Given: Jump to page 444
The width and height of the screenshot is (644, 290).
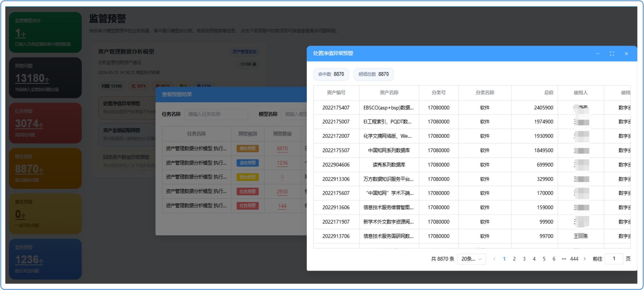Looking at the screenshot, I should point(574,259).
